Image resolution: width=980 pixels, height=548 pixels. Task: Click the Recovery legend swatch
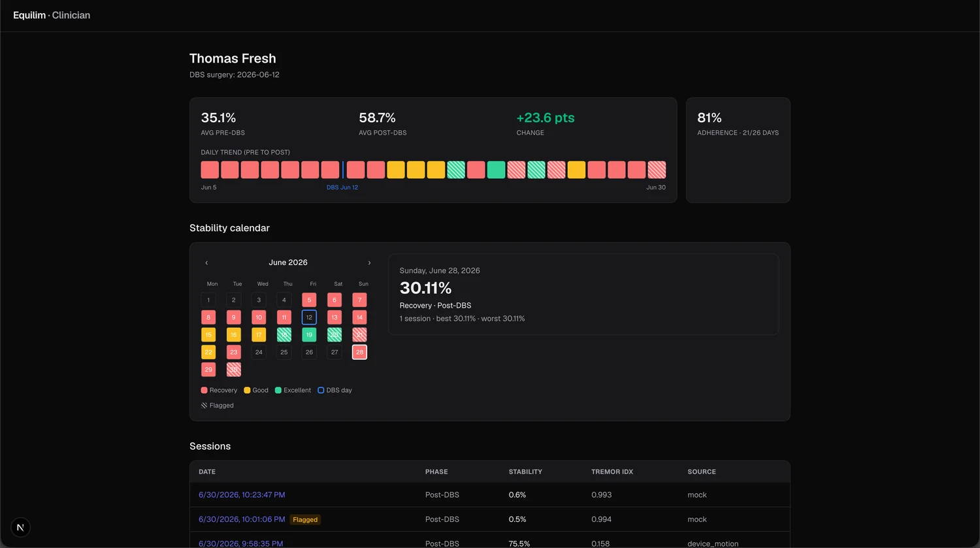pos(204,390)
